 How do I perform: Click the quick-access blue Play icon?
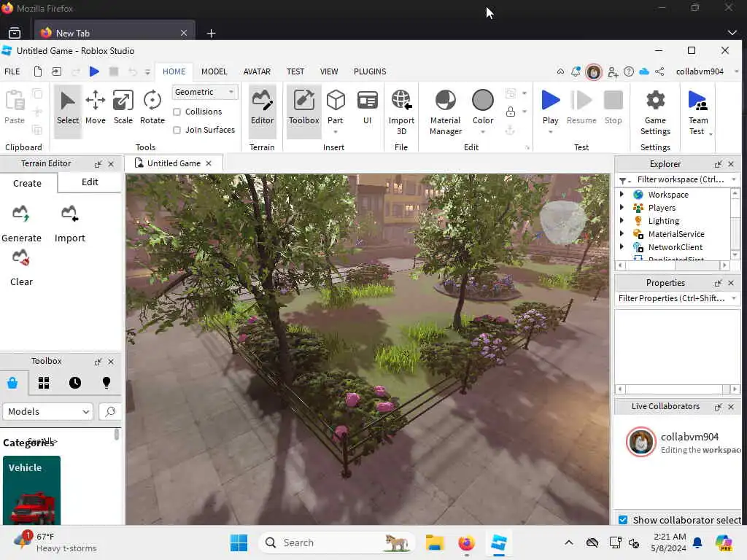click(94, 71)
